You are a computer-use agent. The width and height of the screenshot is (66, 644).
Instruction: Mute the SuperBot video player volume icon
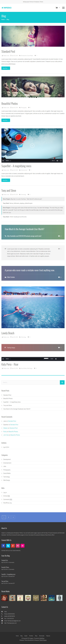pyautogui.click(x=57, y=161)
